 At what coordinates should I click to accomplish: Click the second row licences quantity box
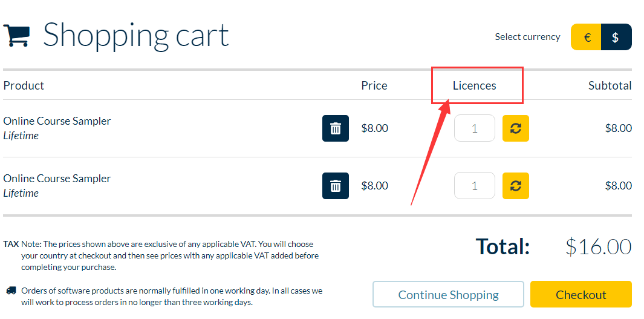point(475,186)
